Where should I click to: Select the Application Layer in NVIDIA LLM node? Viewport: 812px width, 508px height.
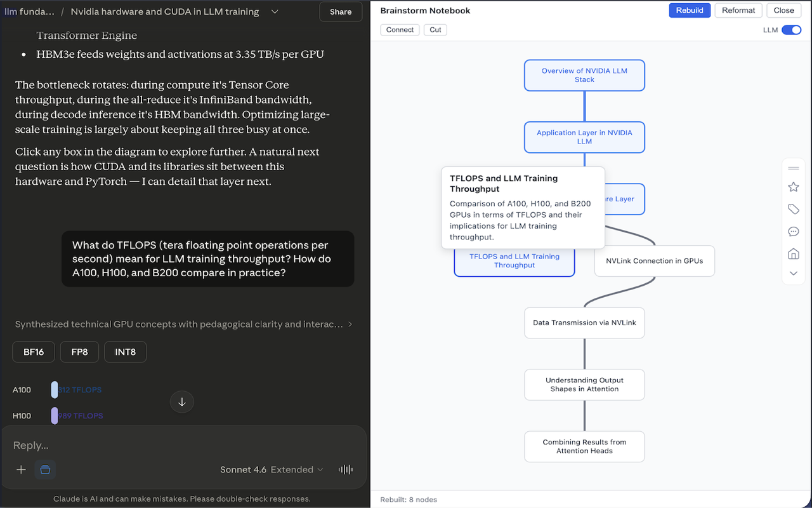point(584,137)
